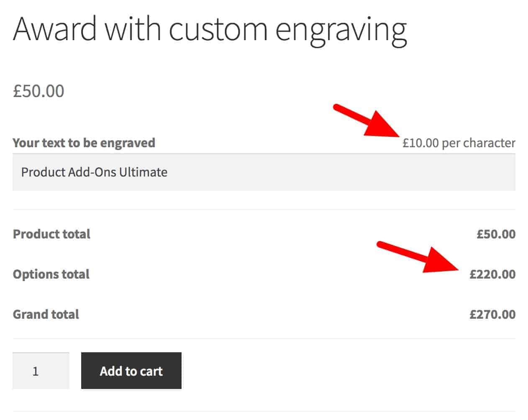This screenshot has height=420, width=528.
Task: Click the "Product total" label
Action: [51, 234]
